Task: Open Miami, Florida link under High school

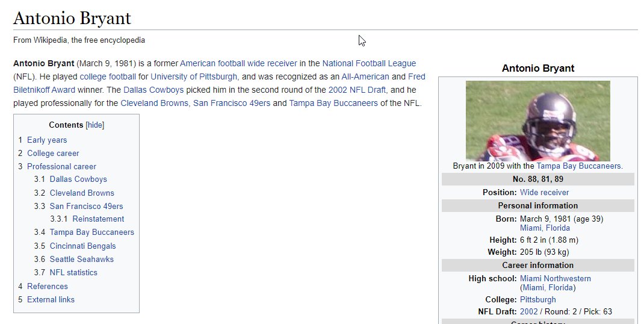Action: [x=548, y=287]
